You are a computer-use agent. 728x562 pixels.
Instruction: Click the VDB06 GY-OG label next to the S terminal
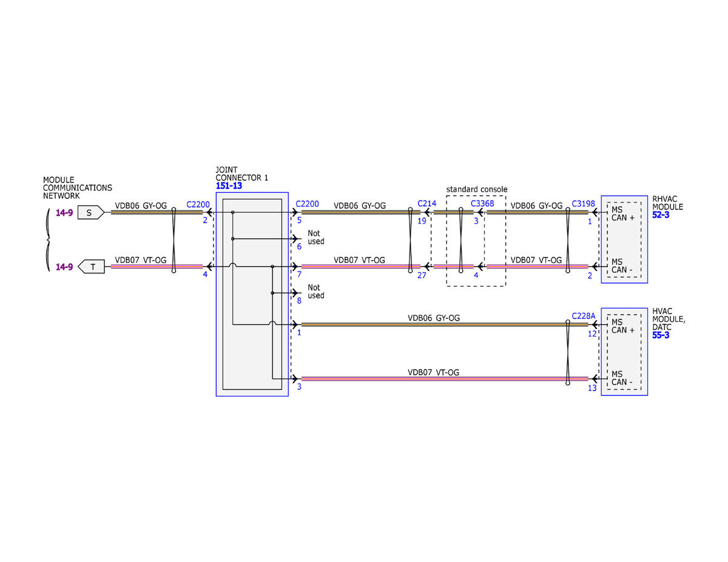(x=141, y=206)
